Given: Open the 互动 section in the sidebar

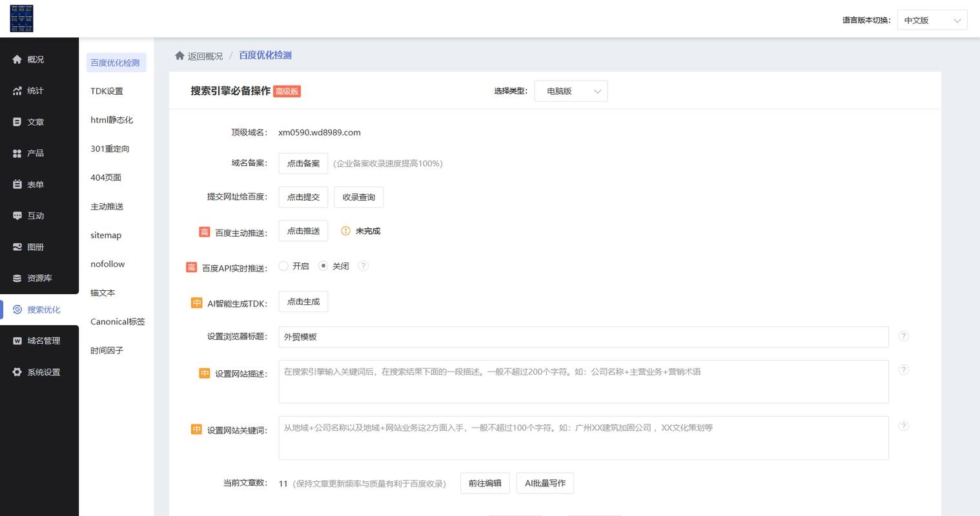Looking at the screenshot, I should pyautogui.click(x=36, y=215).
